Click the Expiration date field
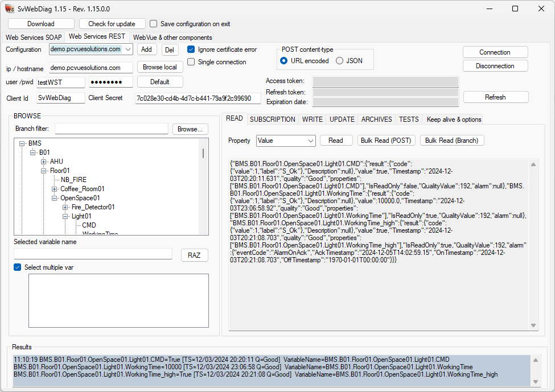This screenshot has height=392, width=555. [x=385, y=102]
